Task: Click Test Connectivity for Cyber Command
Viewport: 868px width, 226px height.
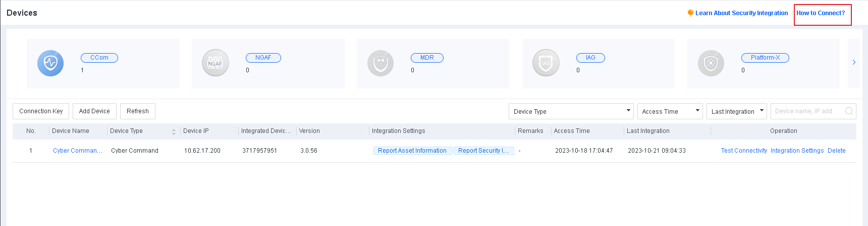Action: [744, 151]
